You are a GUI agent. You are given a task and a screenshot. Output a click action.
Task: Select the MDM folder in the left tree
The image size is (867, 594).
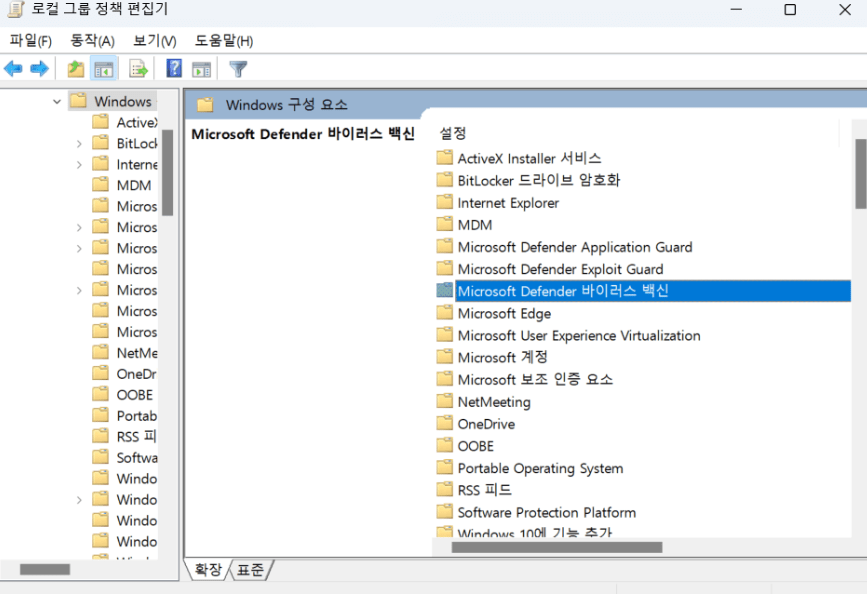(x=134, y=185)
